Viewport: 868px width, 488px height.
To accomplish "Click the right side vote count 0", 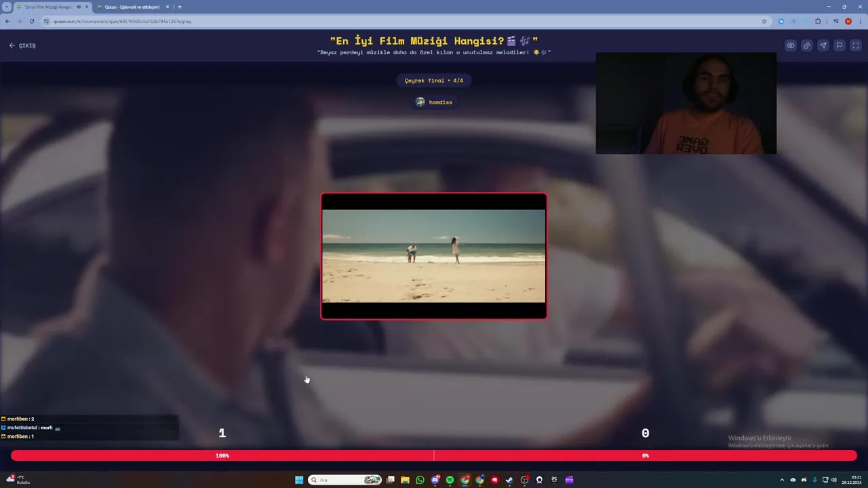I will click(x=646, y=433).
